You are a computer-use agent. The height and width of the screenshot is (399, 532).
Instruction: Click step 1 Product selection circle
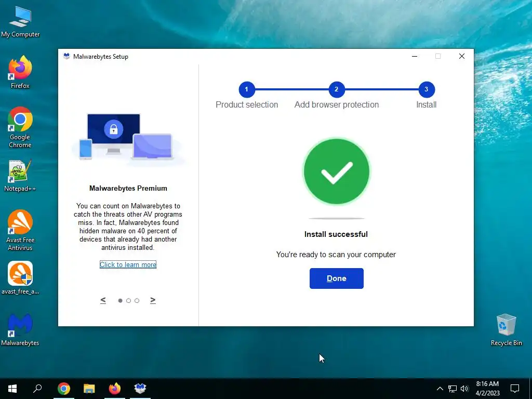pos(247,89)
